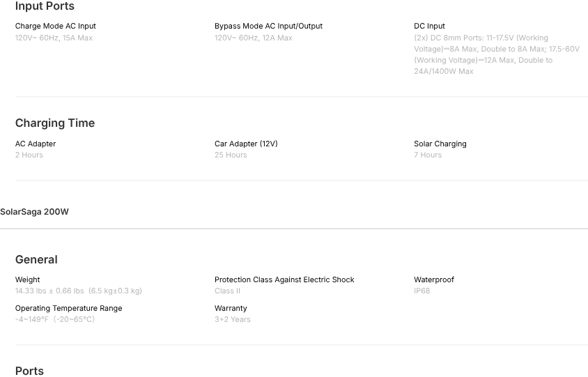Click the DC 8mm Ports description text
Viewport: 588px width, 377px height.
click(496, 54)
